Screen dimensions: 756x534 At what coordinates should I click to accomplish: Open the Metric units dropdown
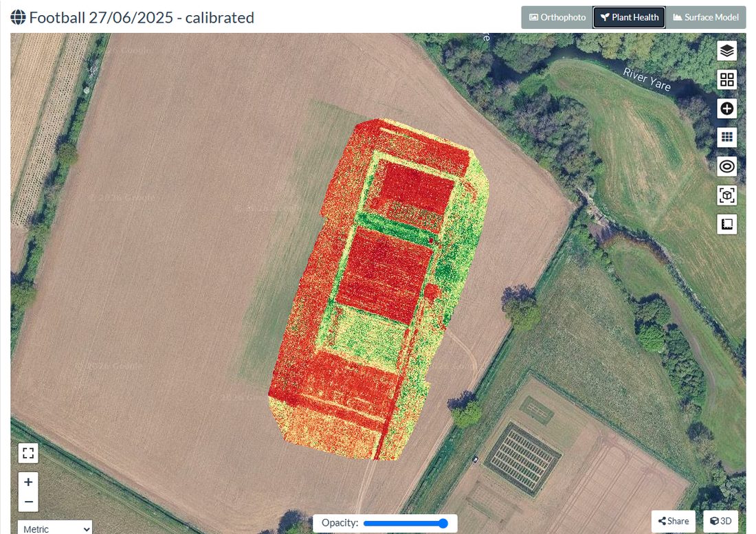tap(55, 529)
